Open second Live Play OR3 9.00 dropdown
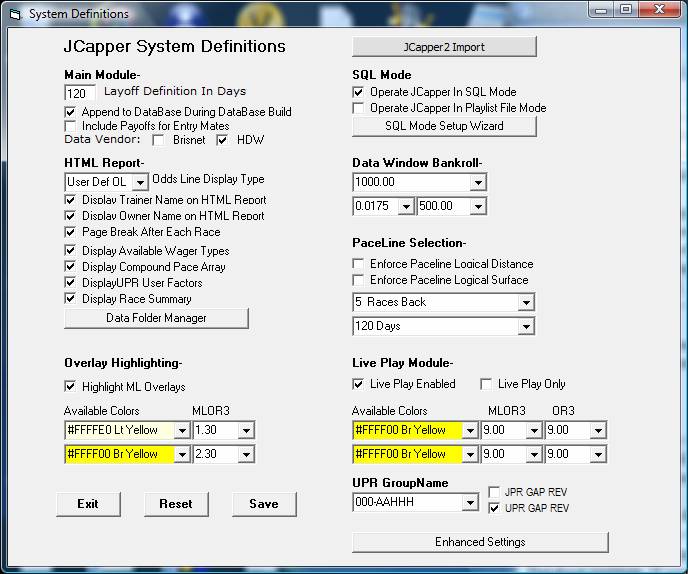688x574 pixels. coord(598,454)
